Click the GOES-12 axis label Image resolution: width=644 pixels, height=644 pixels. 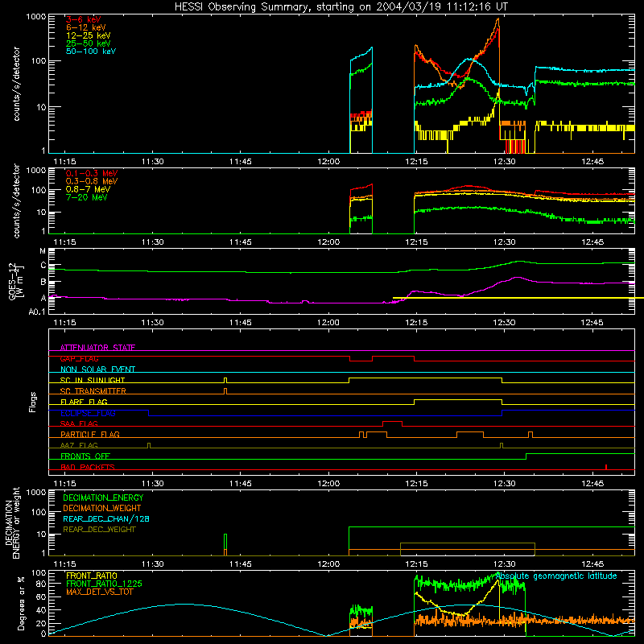(x=16, y=281)
